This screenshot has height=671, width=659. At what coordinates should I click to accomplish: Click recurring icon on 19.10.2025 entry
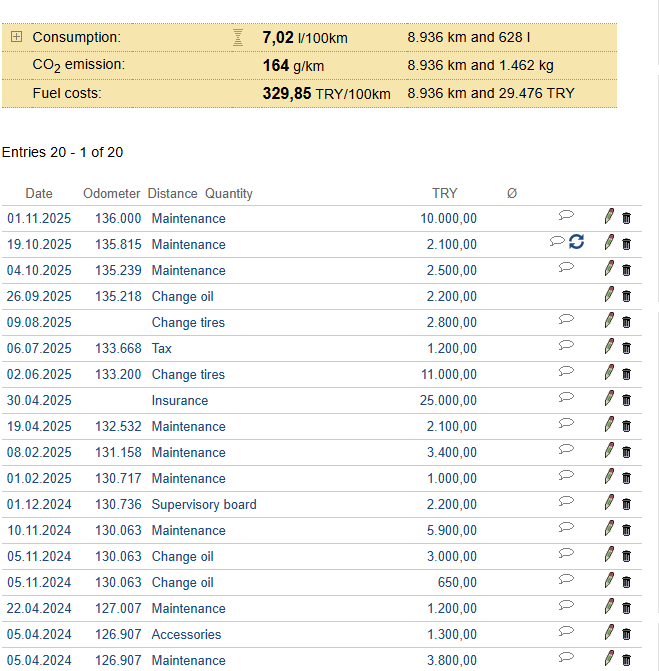pos(577,242)
